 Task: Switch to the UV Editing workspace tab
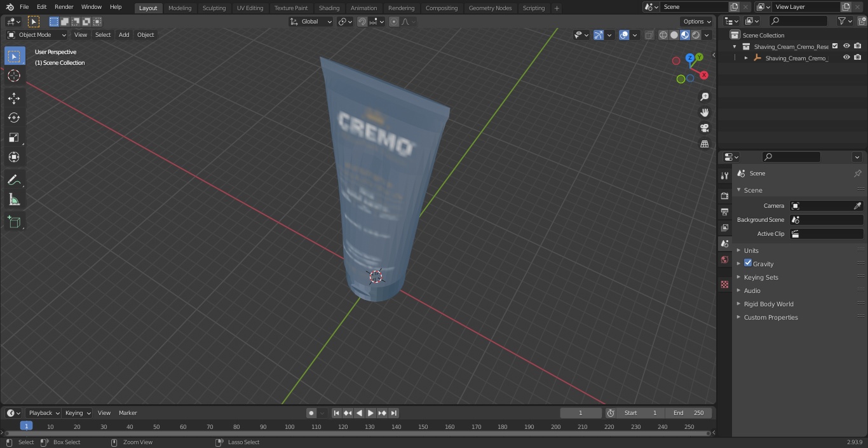click(250, 8)
